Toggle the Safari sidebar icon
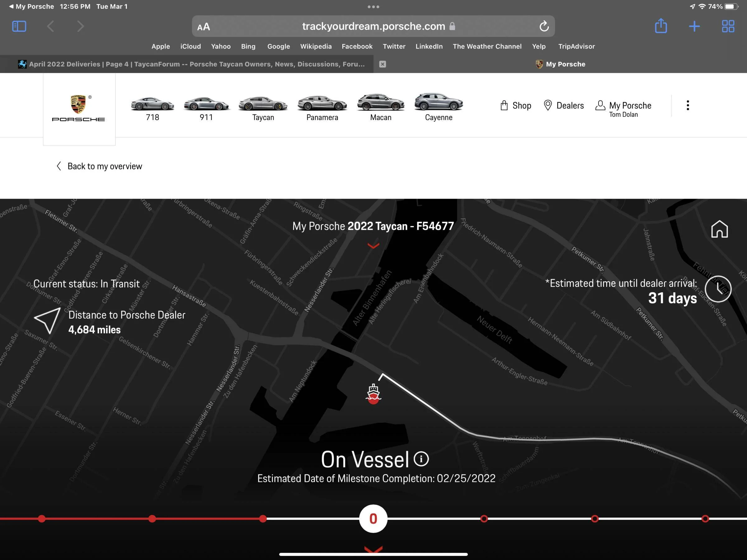 click(x=19, y=26)
